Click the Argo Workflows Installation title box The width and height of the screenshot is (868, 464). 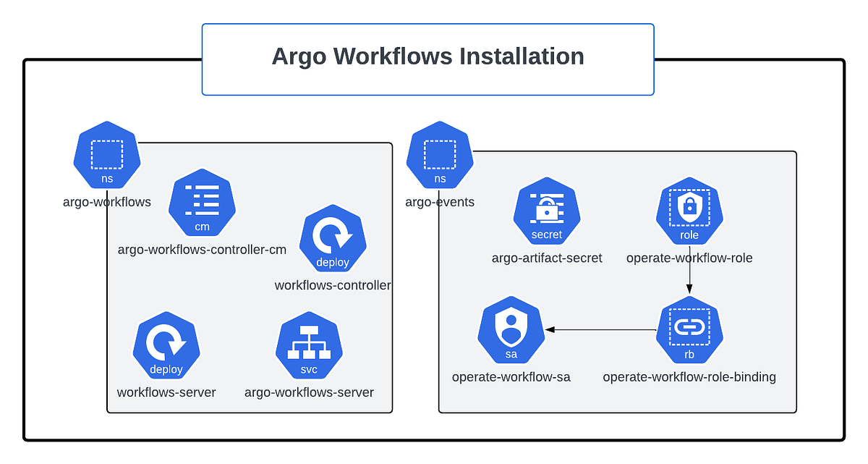[x=428, y=57]
